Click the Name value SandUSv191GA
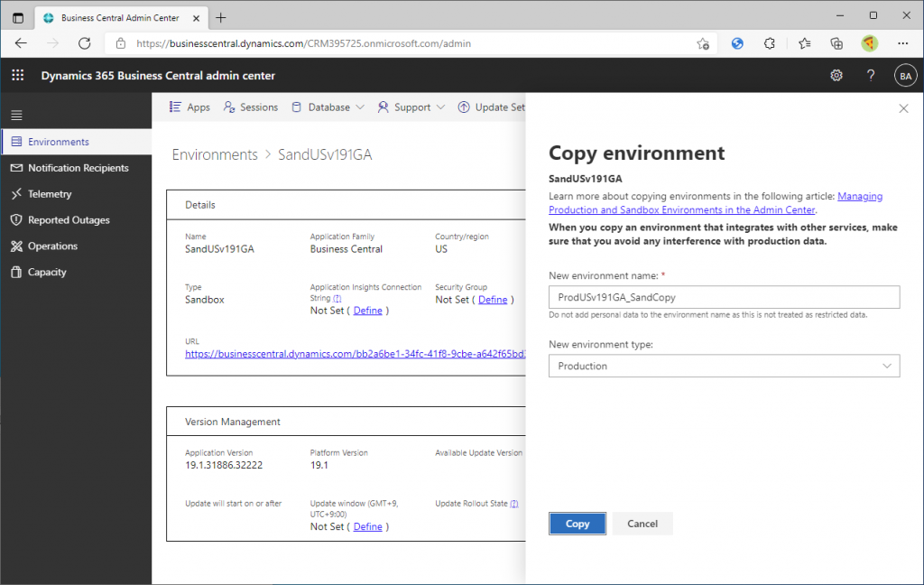924x585 pixels. pos(220,249)
